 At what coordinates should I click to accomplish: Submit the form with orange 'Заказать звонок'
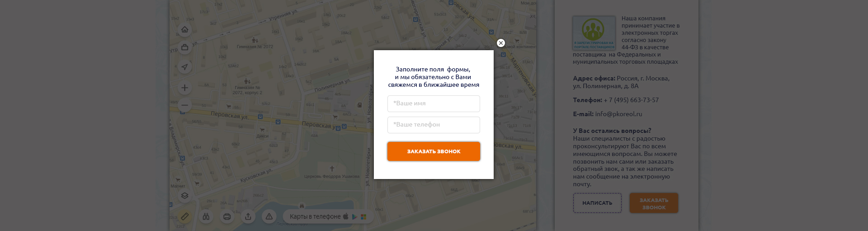(434, 151)
